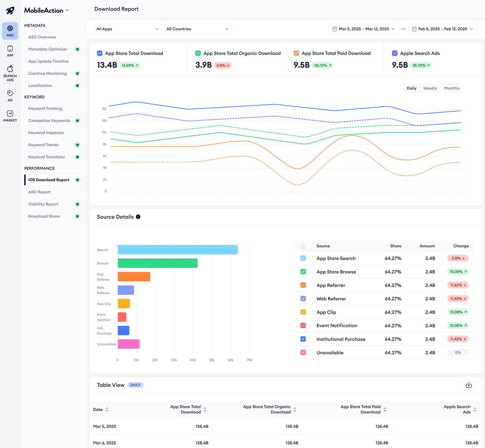Open the All Countries dropdown
The height and width of the screenshot is (448, 485).
click(x=198, y=29)
